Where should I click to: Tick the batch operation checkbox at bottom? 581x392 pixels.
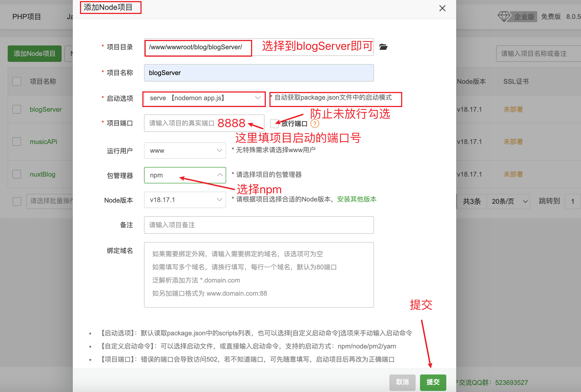tap(17, 201)
